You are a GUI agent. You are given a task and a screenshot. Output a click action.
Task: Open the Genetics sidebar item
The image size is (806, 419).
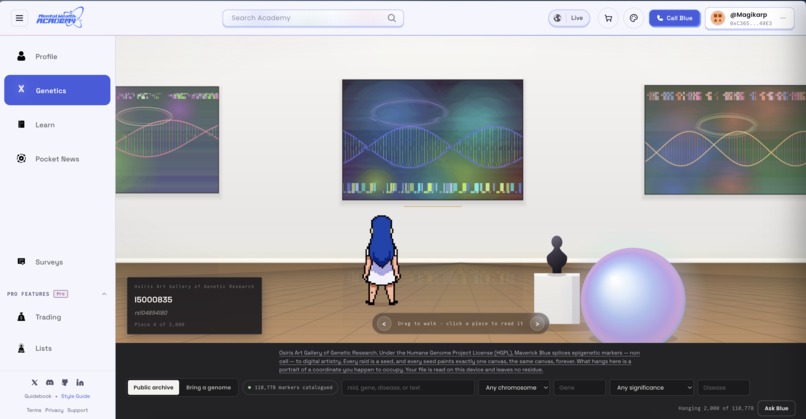57,90
